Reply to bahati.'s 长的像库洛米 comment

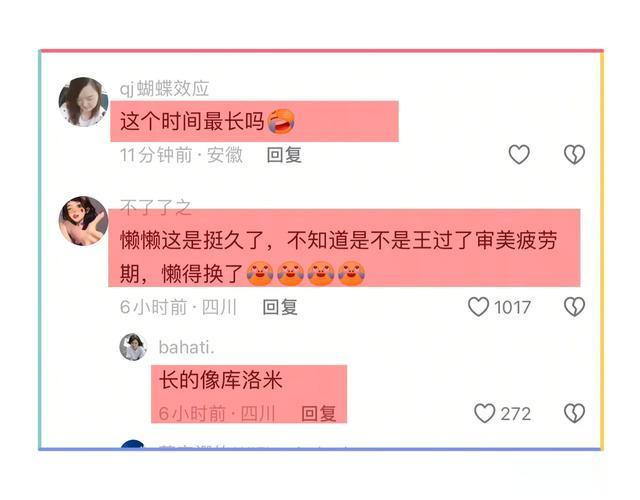[319, 413]
